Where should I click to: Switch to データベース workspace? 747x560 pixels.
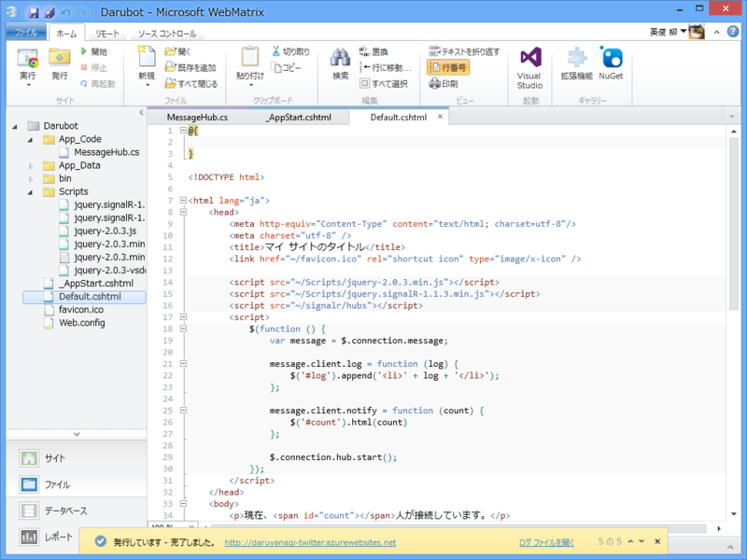tap(77, 511)
